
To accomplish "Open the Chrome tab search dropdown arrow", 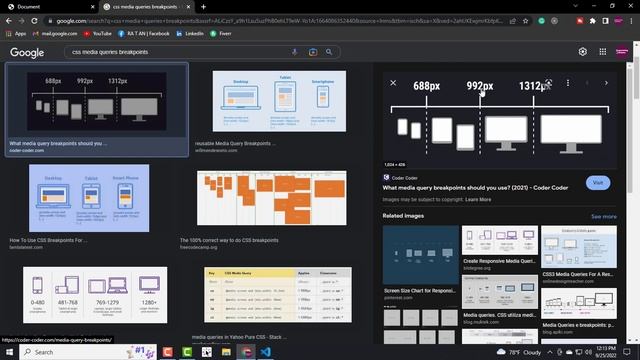I will click(575, 6).
